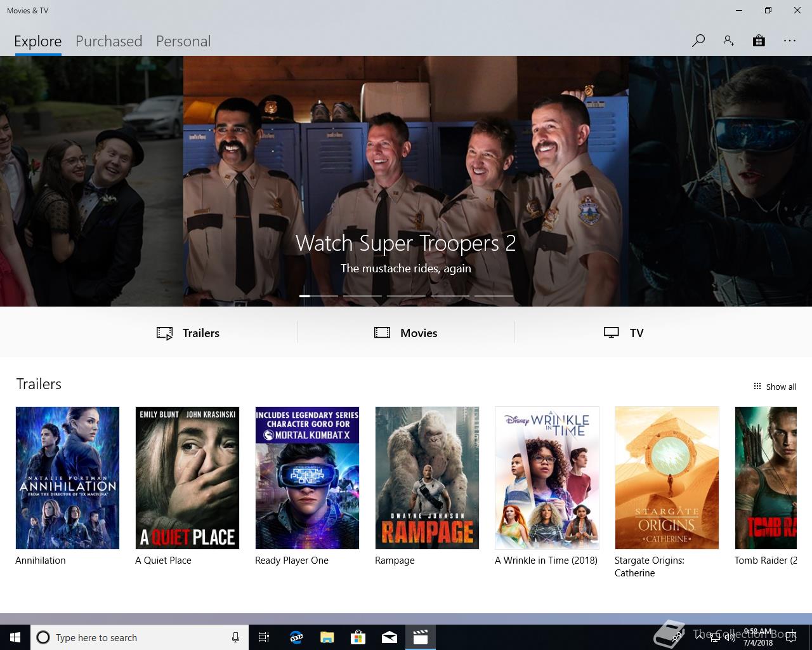The image size is (812, 650).
Task: Click the taskbar search box
Action: [x=139, y=637]
